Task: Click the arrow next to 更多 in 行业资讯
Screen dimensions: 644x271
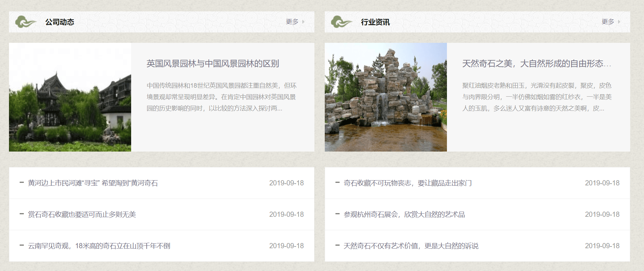Action: coord(619,22)
